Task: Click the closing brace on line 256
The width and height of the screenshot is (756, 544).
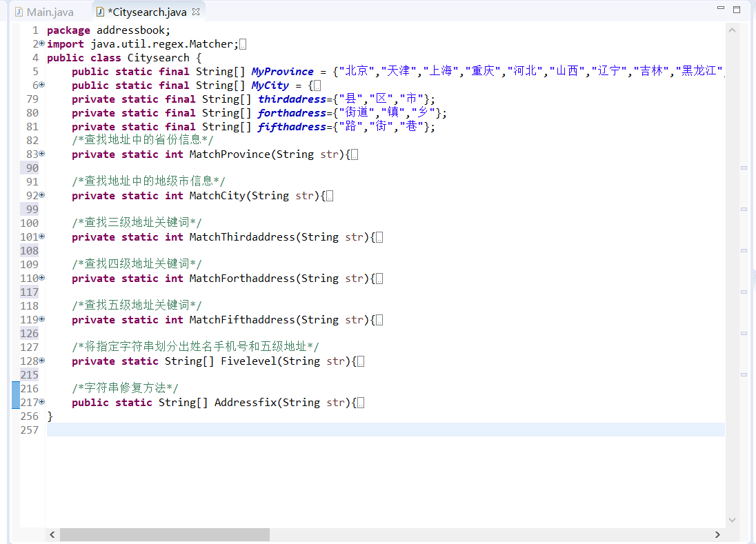Action: tap(50, 416)
